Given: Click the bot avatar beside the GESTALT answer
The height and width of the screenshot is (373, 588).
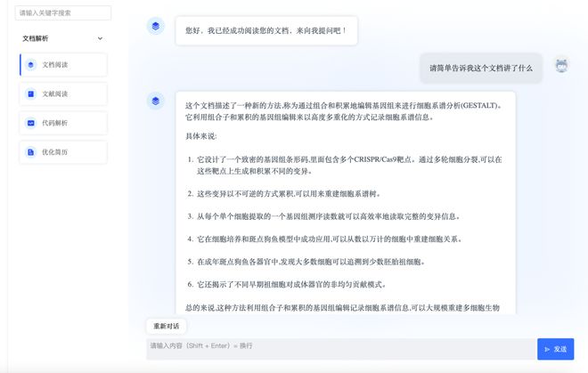Looking at the screenshot, I should pyautogui.click(x=156, y=101).
